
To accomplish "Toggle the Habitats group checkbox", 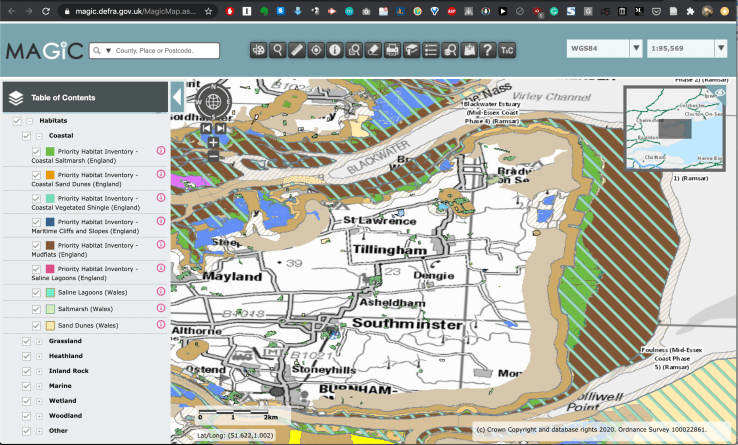I will (x=17, y=121).
